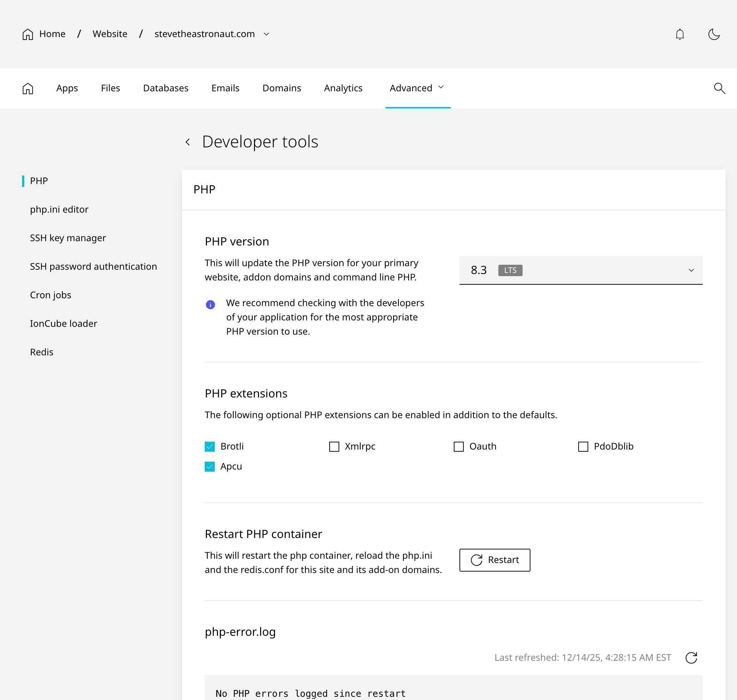Image resolution: width=737 pixels, height=700 pixels.
Task: Open php.ini editor in sidebar
Action: 59,209
